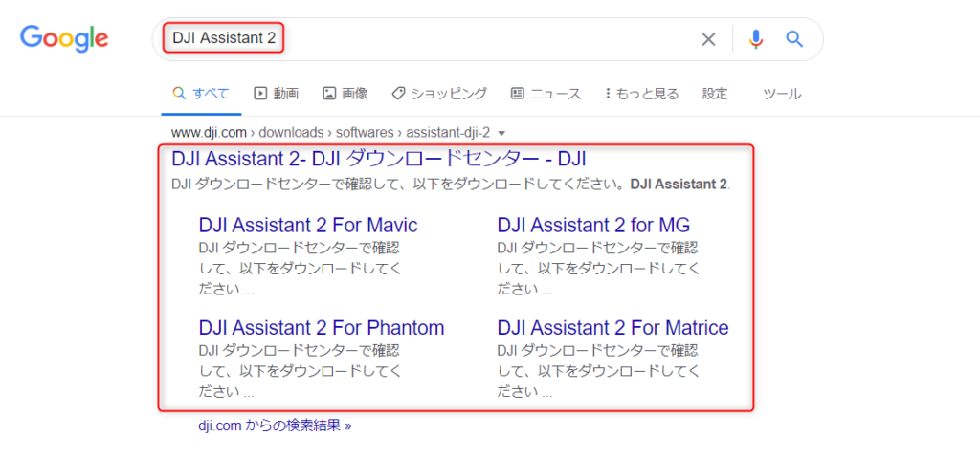Open the ショッピング tab
Viewport: 980px width, 458px height.
439,94
